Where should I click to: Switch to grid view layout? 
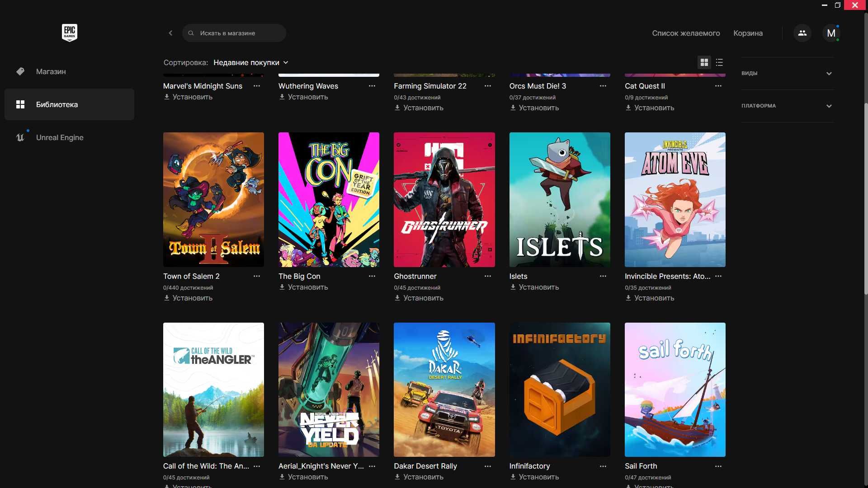tap(704, 62)
